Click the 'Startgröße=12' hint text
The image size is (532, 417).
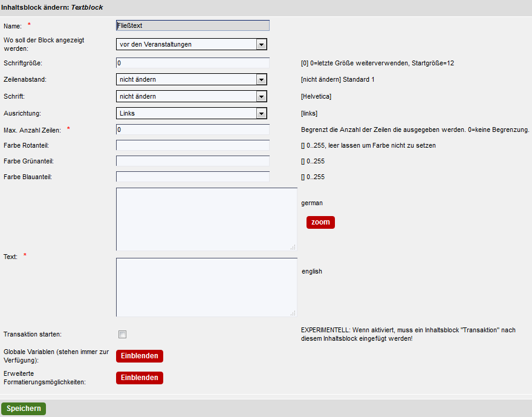click(x=433, y=63)
